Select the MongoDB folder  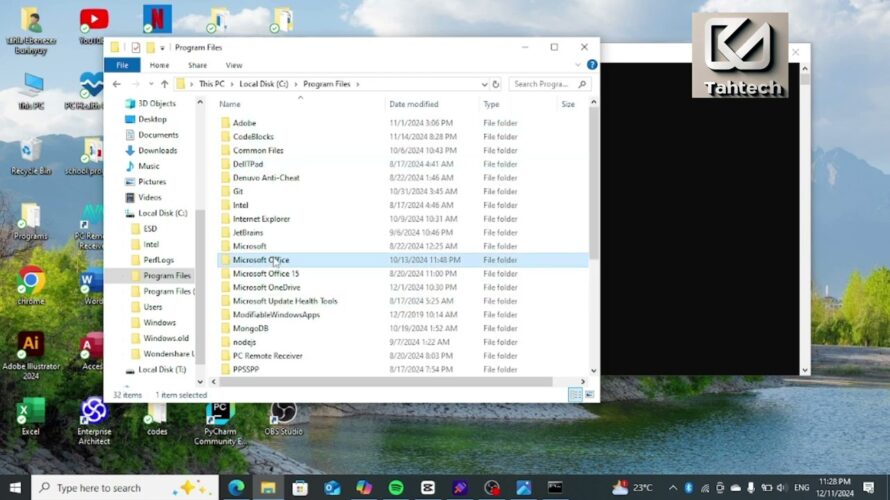(x=250, y=328)
